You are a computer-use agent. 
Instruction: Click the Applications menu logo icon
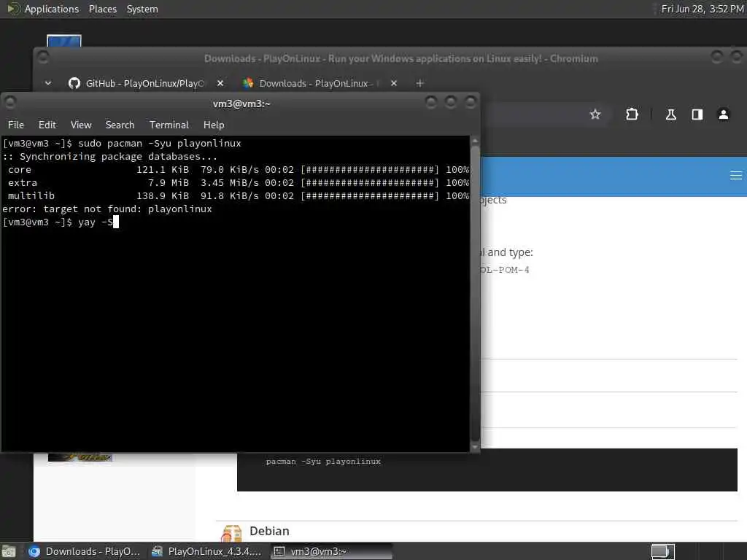point(13,9)
